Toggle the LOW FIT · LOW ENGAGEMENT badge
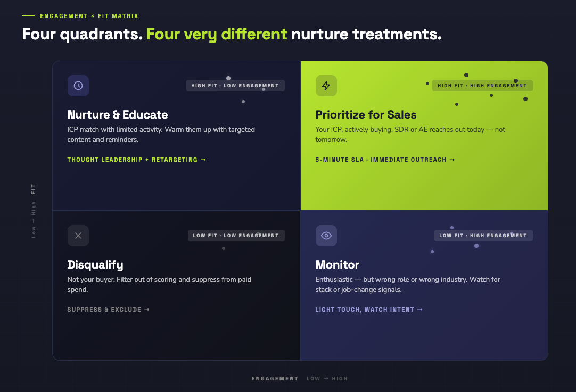The height and width of the screenshot is (392, 576). (x=236, y=235)
